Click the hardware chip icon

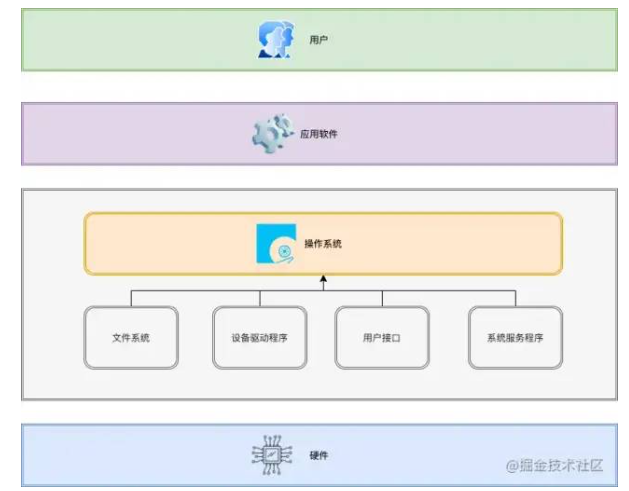271,455
